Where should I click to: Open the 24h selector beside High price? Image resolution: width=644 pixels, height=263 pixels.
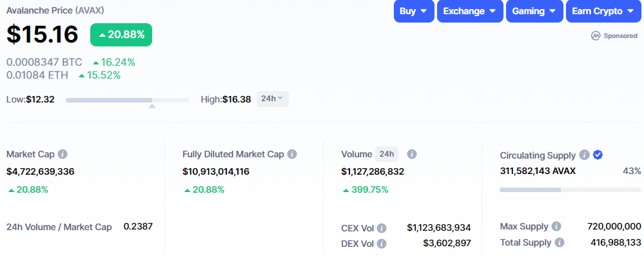273,99
